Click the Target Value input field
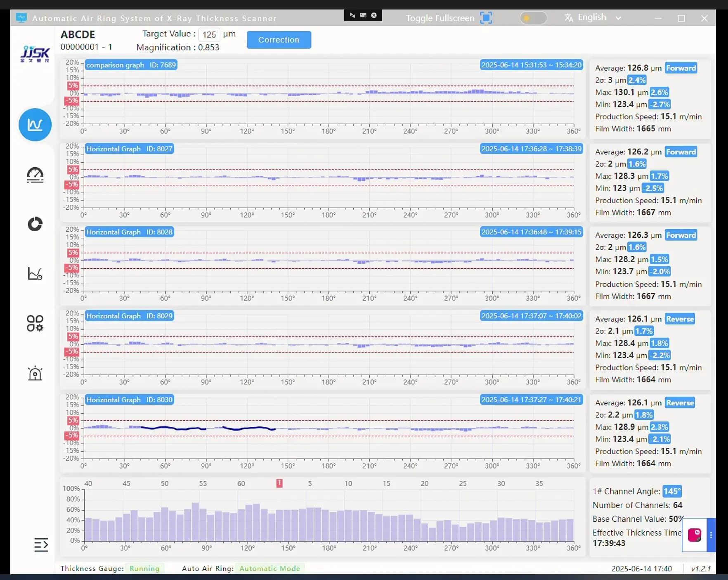 click(x=209, y=35)
